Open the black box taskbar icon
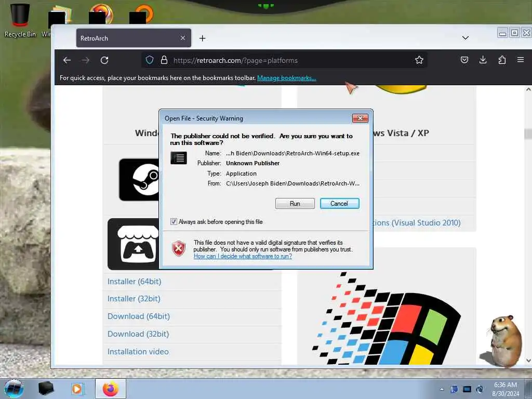Screen dimensions: 532x399 coord(46,389)
